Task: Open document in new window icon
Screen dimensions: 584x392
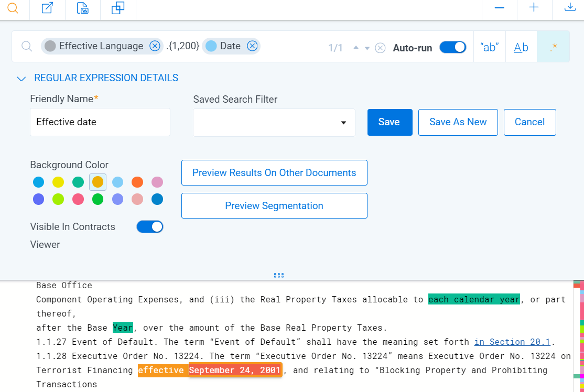Action: [x=47, y=8]
